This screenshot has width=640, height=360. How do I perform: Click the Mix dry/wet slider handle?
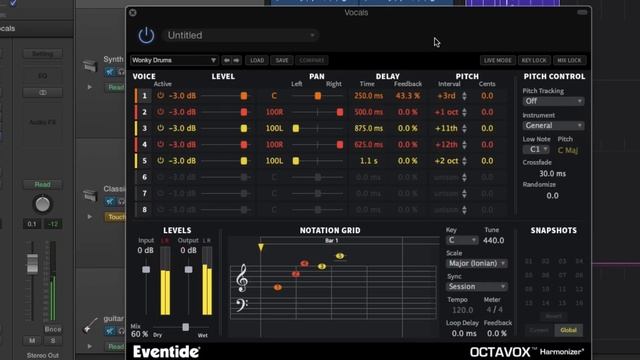pyautogui.click(x=186, y=327)
